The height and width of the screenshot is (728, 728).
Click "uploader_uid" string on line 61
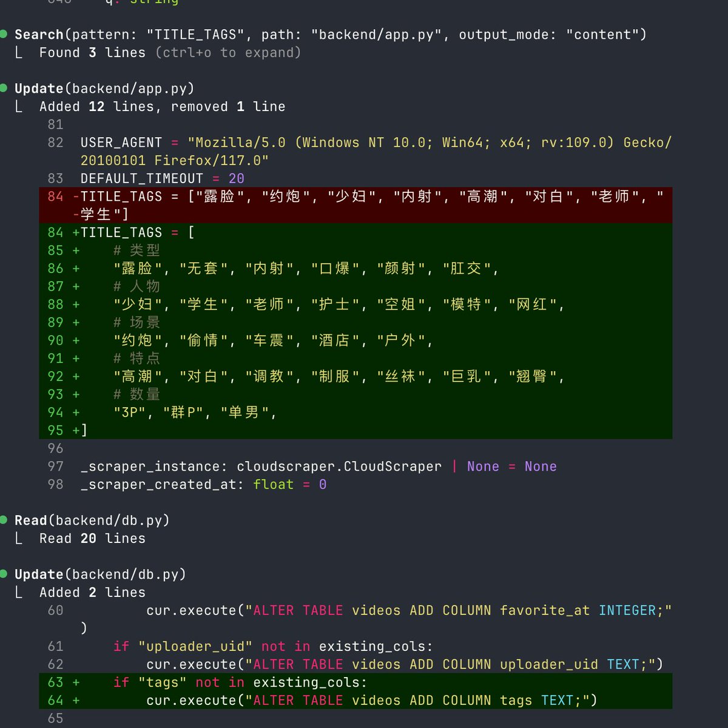coord(195,647)
